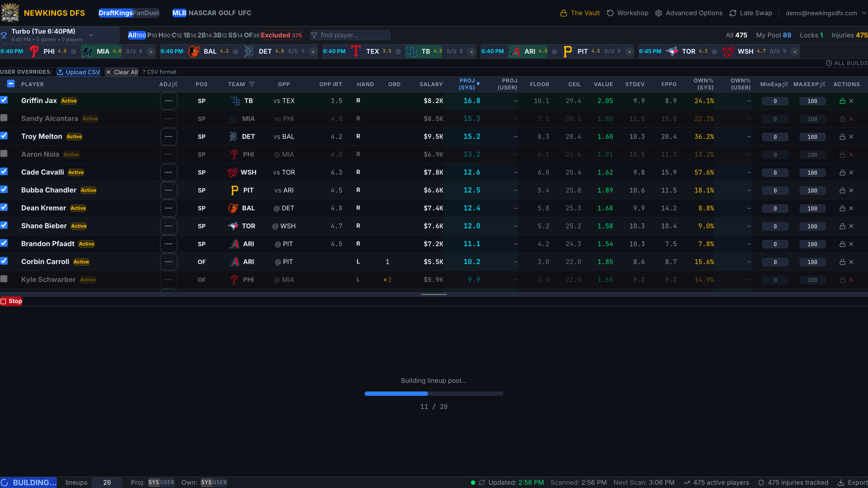
Task: Open the CSV format help link
Action: pos(159,72)
